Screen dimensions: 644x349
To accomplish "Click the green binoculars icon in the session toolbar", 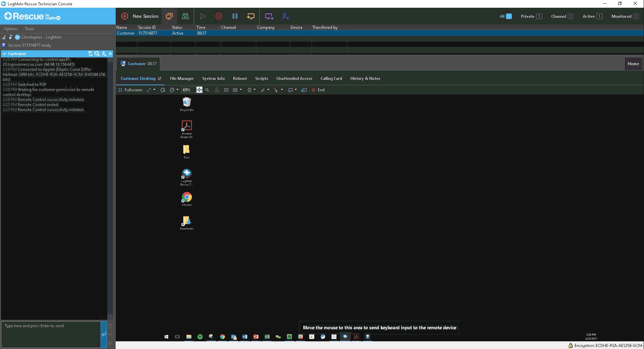I will (185, 16).
